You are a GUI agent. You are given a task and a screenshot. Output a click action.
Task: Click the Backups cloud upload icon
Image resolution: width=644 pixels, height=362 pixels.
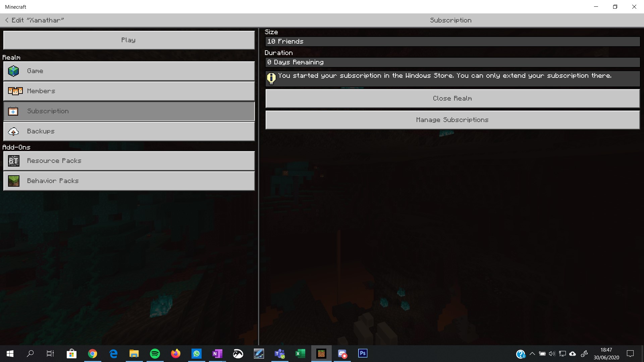point(13,131)
